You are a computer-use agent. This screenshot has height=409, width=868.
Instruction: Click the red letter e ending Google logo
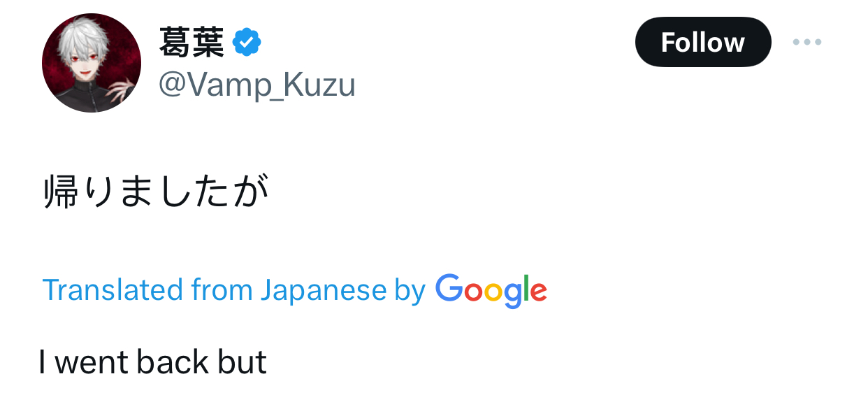[537, 292]
